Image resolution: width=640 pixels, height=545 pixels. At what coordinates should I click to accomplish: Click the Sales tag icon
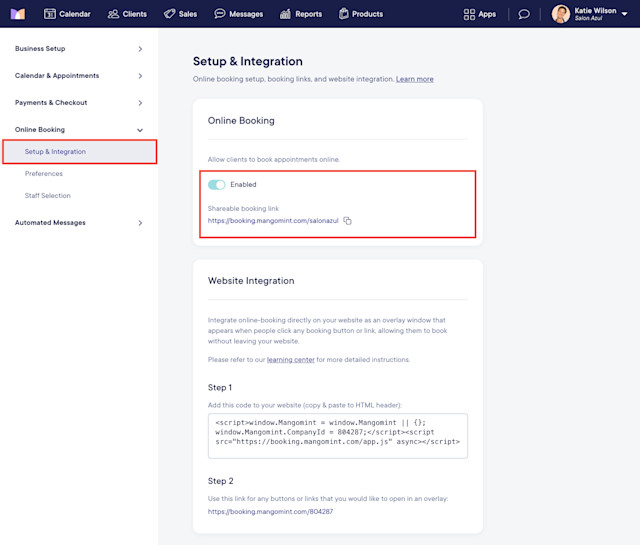click(169, 14)
